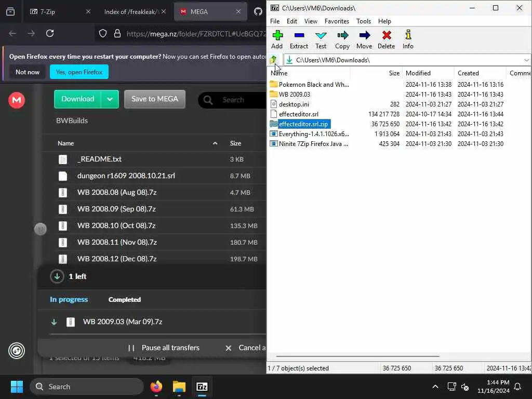Viewport: 532px width, 399px height.
Task: Click the Extract toolbar icon in 7-Zip
Action: (x=299, y=39)
